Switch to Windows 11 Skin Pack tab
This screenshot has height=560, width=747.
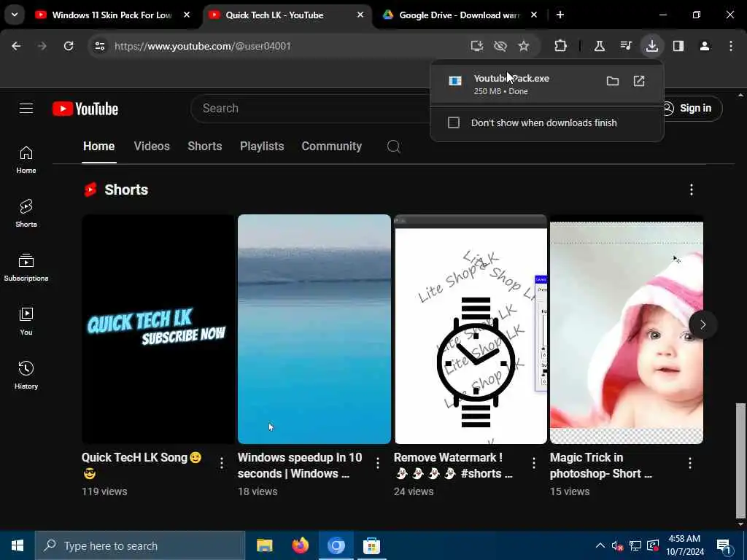tap(113, 15)
